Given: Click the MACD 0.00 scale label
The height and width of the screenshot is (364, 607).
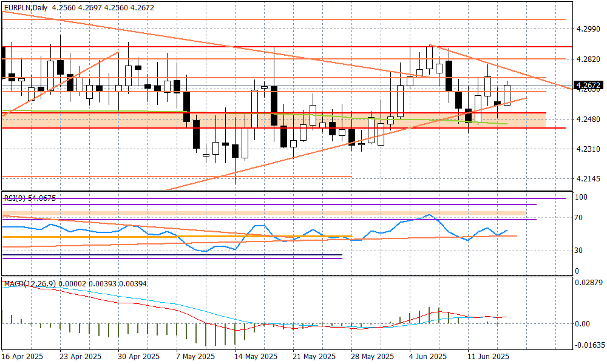Looking at the screenshot, I should tap(582, 323).
